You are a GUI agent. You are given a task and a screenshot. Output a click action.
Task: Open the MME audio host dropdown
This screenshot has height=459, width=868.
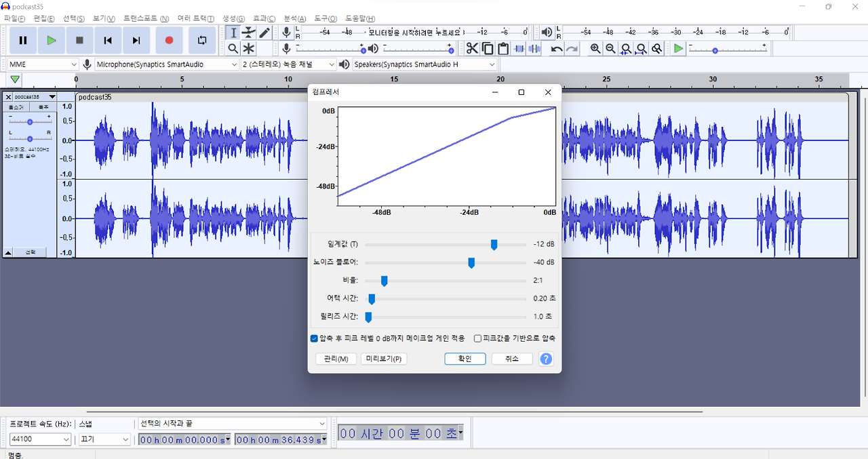coord(43,64)
